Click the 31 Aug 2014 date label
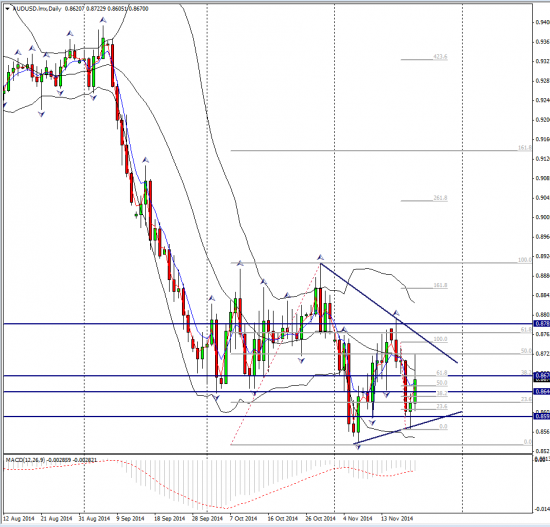The width and height of the screenshot is (550, 527). coord(94,519)
